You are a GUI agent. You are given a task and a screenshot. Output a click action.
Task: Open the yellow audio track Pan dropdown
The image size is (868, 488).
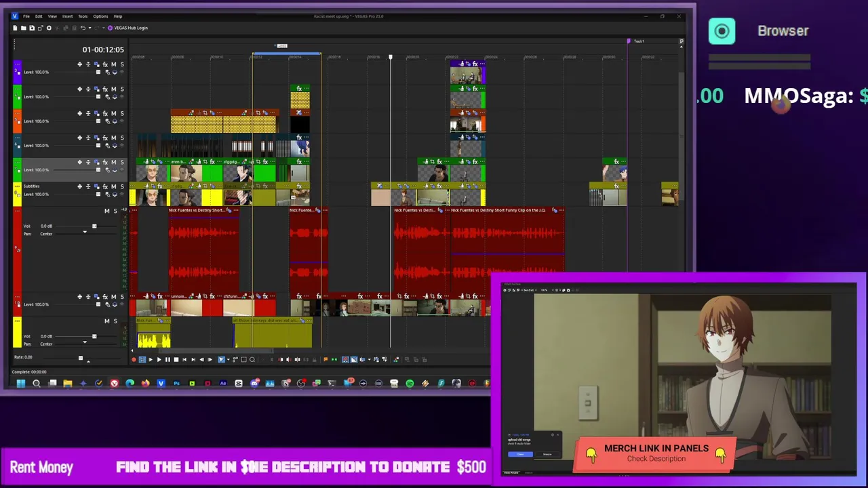pos(85,344)
